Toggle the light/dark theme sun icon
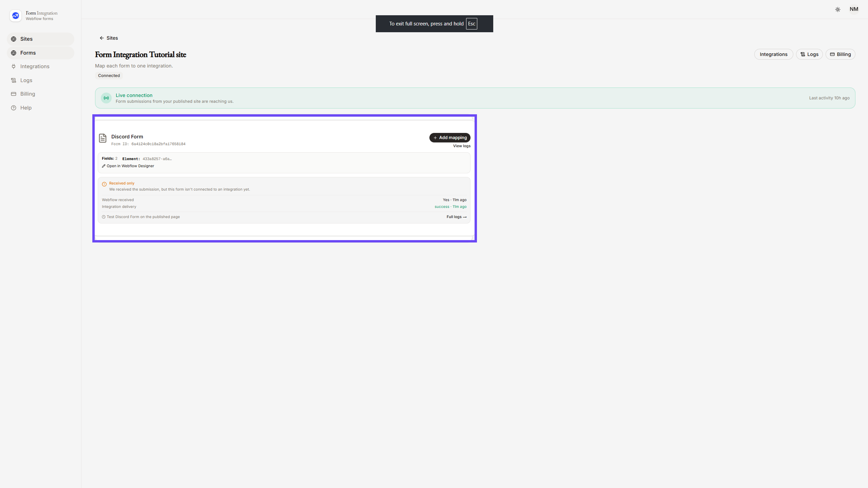The image size is (868, 488). 837,9
